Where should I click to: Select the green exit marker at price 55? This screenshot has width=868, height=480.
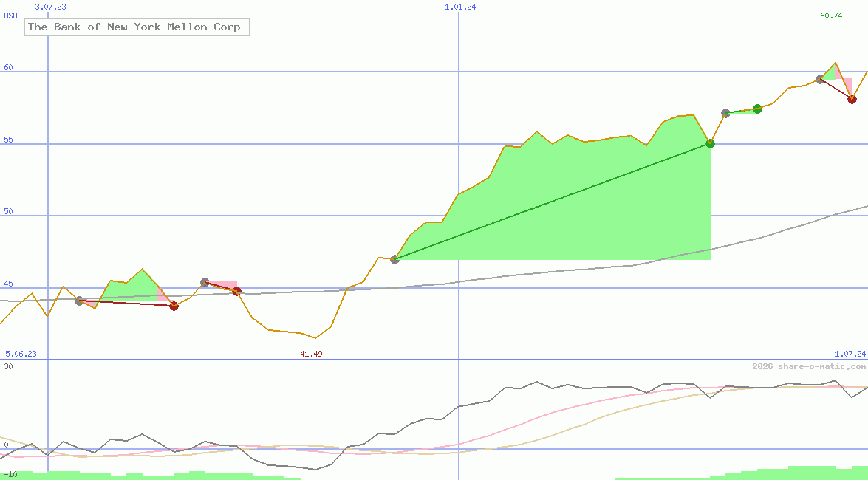pyautogui.click(x=711, y=144)
